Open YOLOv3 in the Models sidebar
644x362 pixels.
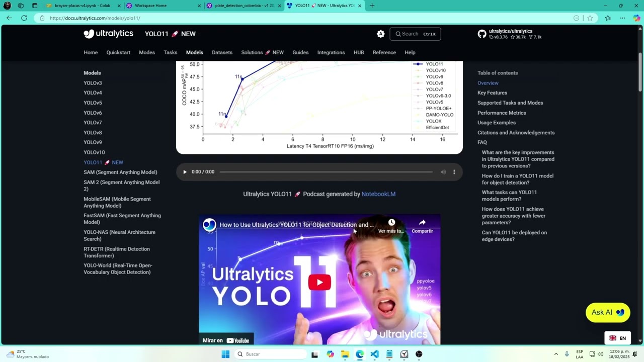[93, 83]
